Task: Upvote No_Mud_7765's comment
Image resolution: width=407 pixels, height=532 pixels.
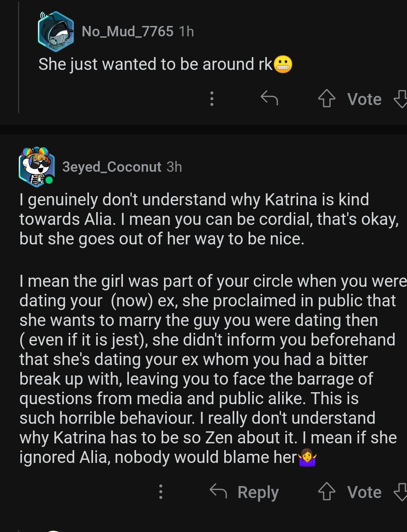Action: (326, 99)
